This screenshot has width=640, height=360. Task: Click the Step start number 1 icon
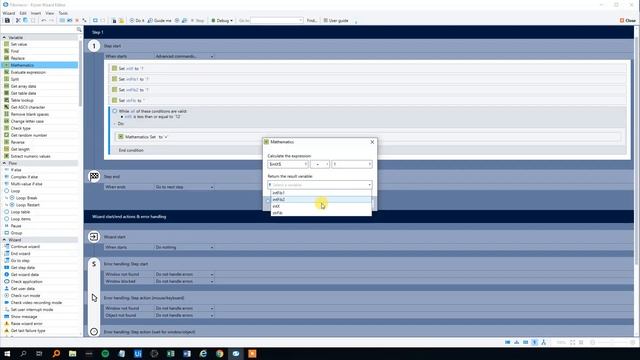click(94, 46)
